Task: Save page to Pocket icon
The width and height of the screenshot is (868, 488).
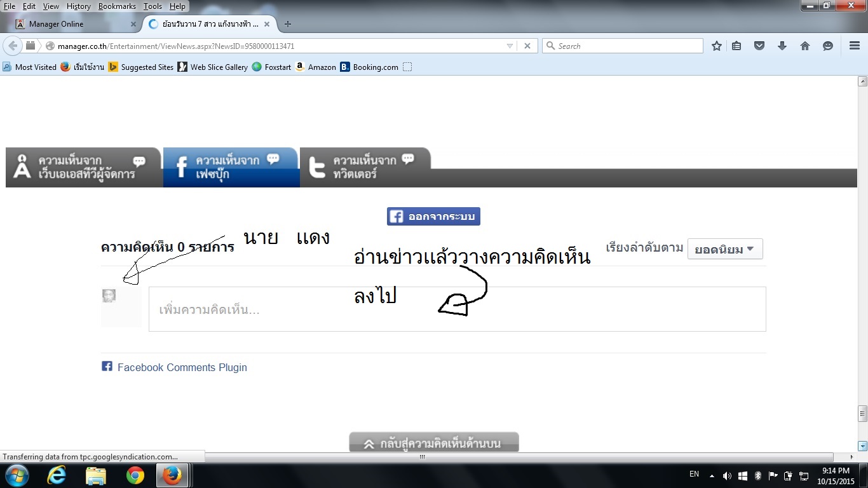Action: point(759,46)
